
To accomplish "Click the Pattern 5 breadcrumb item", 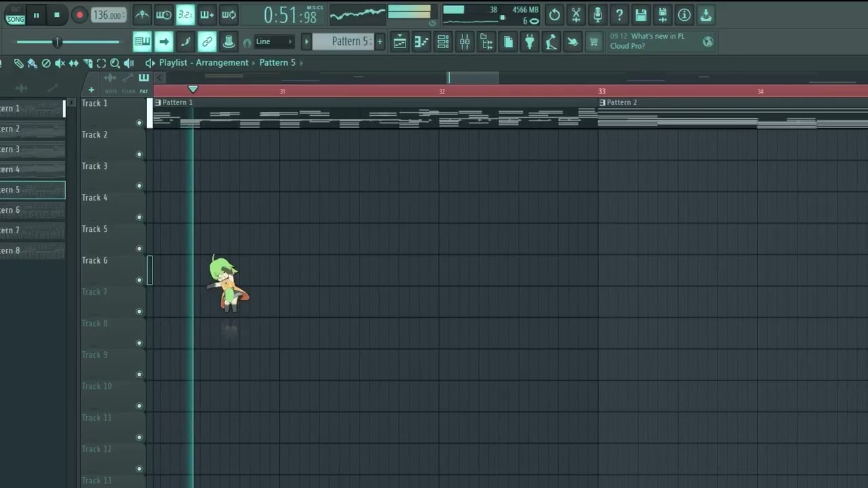I will [277, 63].
